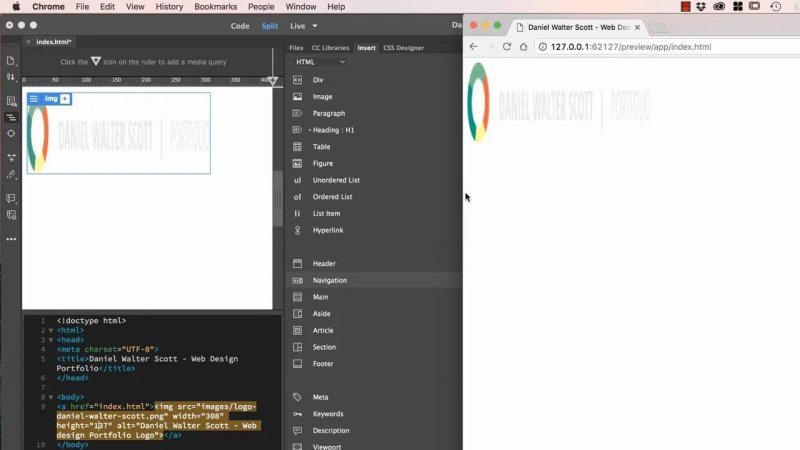Click the plus button on img tag badge
The height and width of the screenshot is (450, 800).
pos(65,99)
